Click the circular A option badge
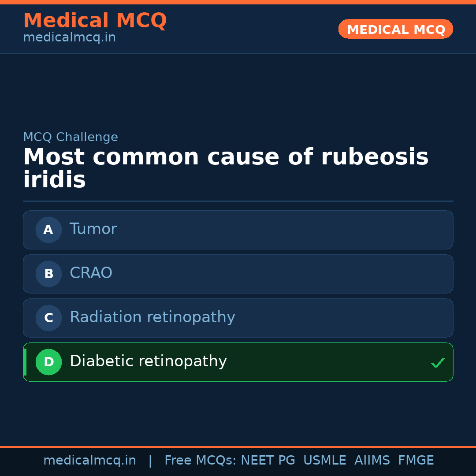The image size is (476, 476). (48, 230)
